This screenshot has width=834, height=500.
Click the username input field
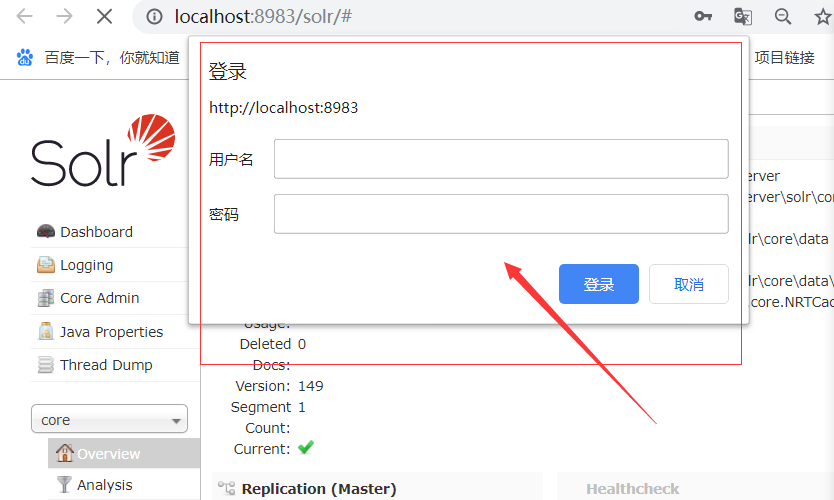[501, 159]
